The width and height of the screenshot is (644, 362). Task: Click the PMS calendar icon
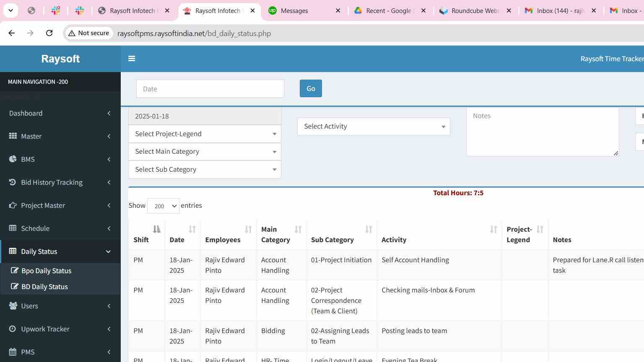click(13, 352)
